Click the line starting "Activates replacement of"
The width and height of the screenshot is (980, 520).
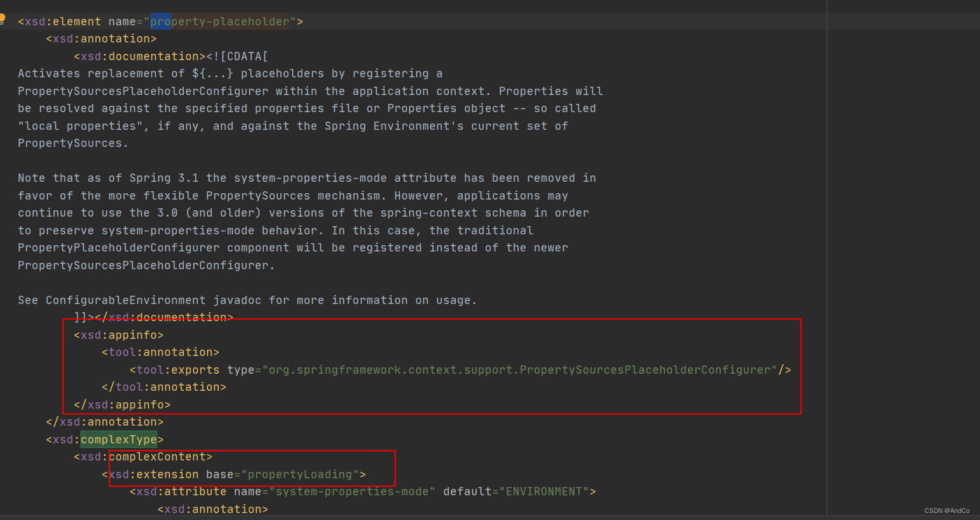pos(230,73)
